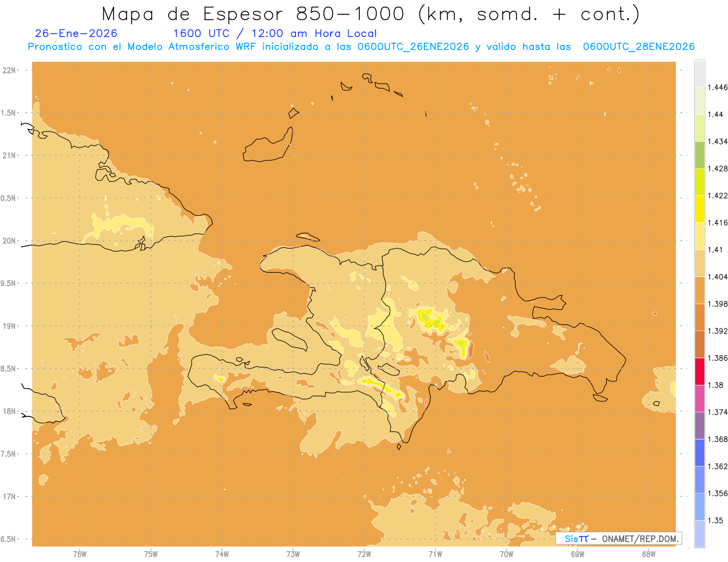Click the "73W" longitude label
Viewport: 728px width, 562px height.
pyautogui.click(x=293, y=554)
